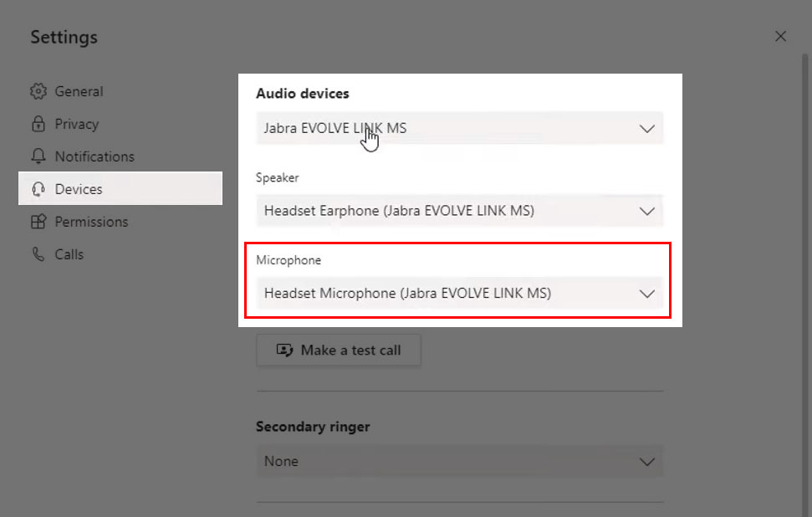Expand the Microphone dropdown chevron
Image resolution: width=812 pixels, height=517 pixels.
(x=646, y=294)
